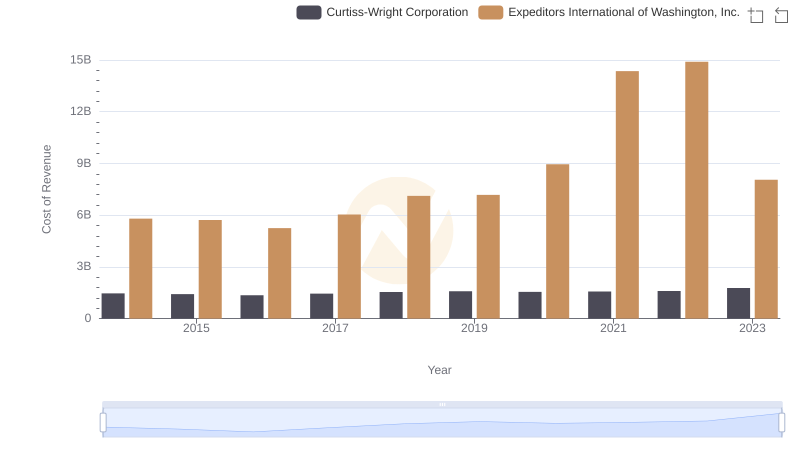Click the Curtiss-Wright dark legend swatch
Viewport: 800px width, 461px height.
pyautogui.click(x=309, y=12)
